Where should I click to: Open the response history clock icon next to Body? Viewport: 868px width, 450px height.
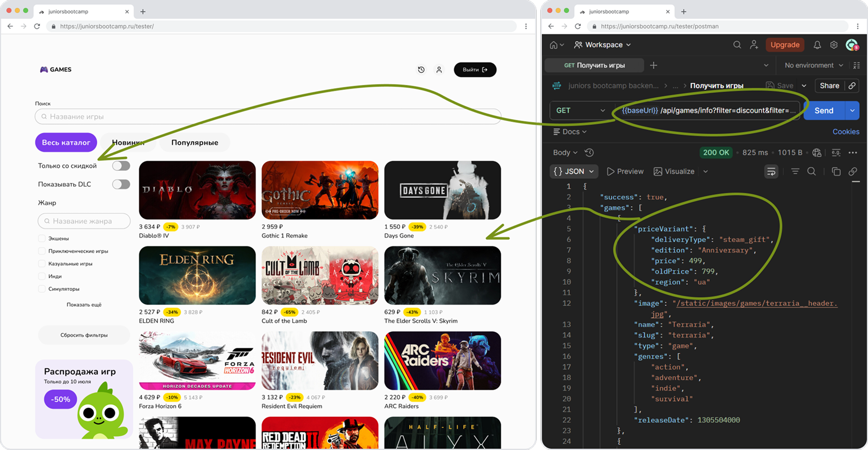coord(590,152)
